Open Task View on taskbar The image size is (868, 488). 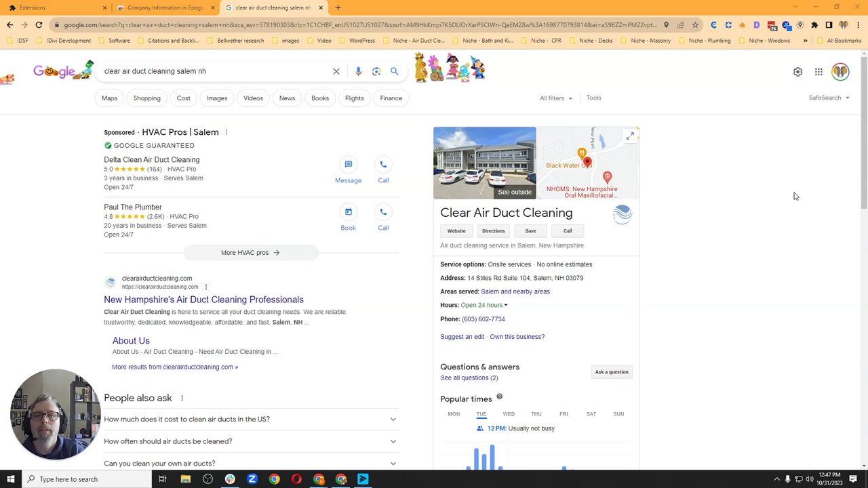(x=163, y=479)
